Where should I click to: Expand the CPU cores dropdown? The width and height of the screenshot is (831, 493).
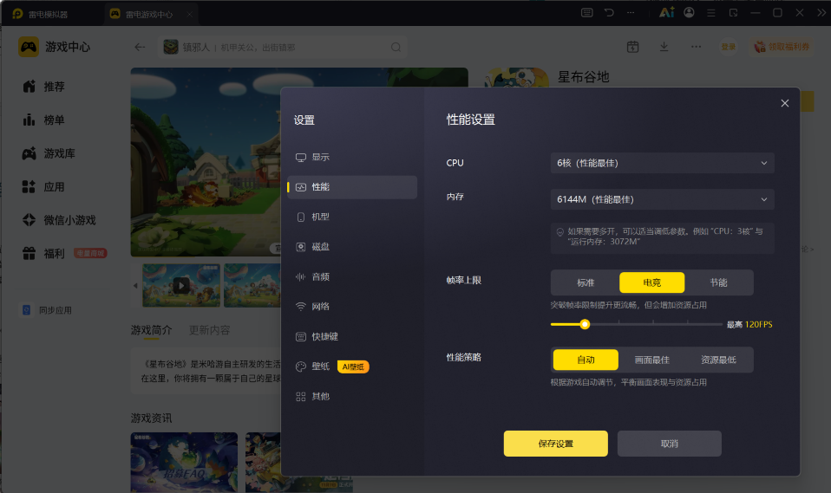[x=662, y=163]
